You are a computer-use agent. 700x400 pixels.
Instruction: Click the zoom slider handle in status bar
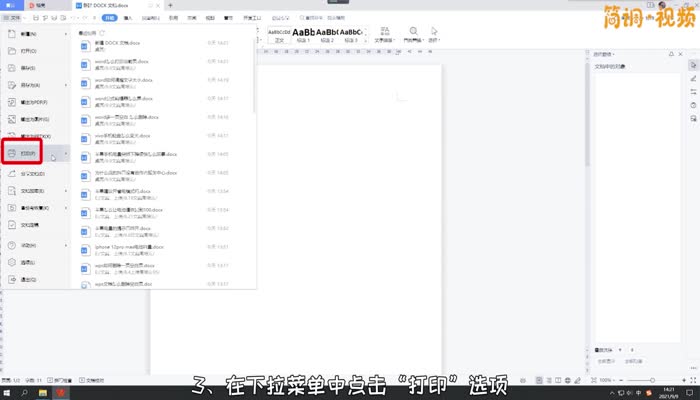tap(652, 380)
